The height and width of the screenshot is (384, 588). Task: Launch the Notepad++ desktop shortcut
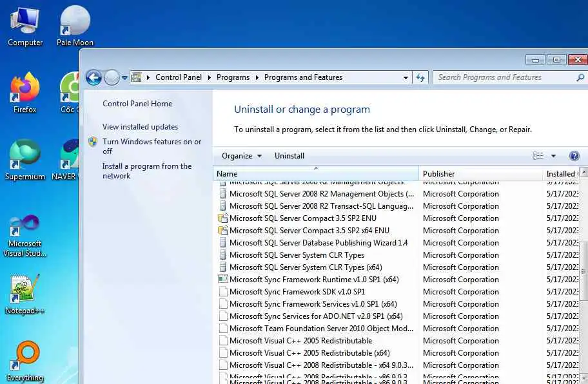click(x=24, y=294)
